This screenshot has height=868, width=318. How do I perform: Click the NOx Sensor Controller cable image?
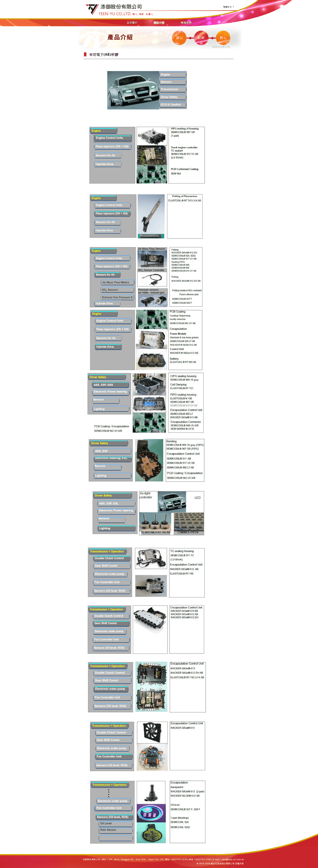pos(152,279)
